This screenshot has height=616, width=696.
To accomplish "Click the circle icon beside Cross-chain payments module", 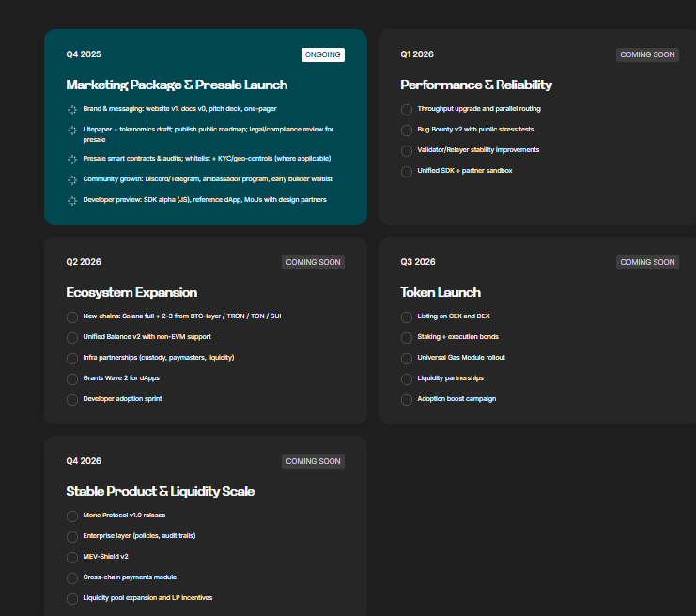I will (72, 578).
